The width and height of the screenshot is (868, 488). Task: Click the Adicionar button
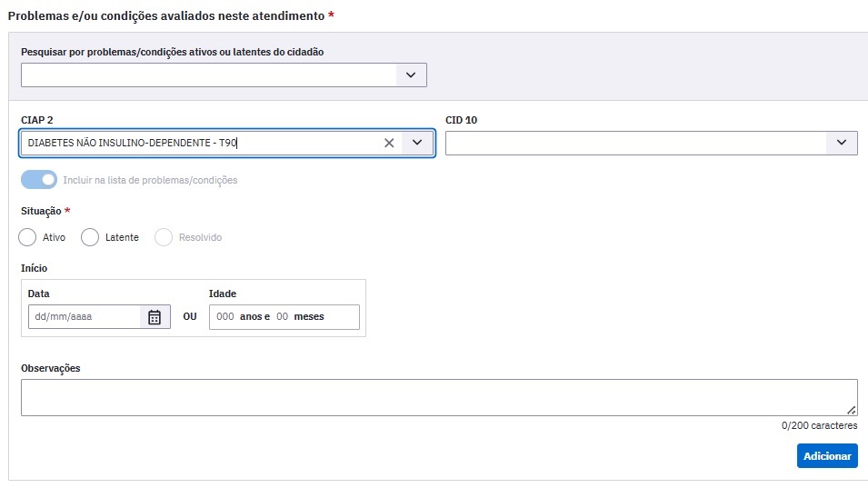point(827,456)
